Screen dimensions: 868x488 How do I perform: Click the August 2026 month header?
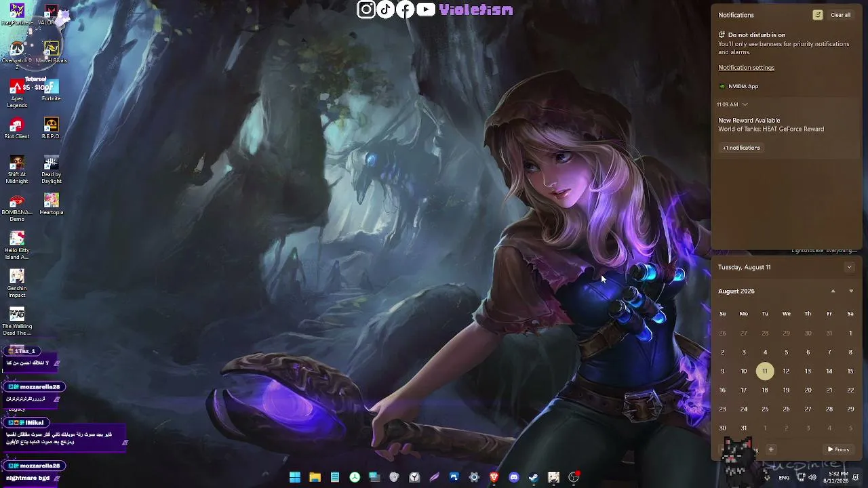736,291
